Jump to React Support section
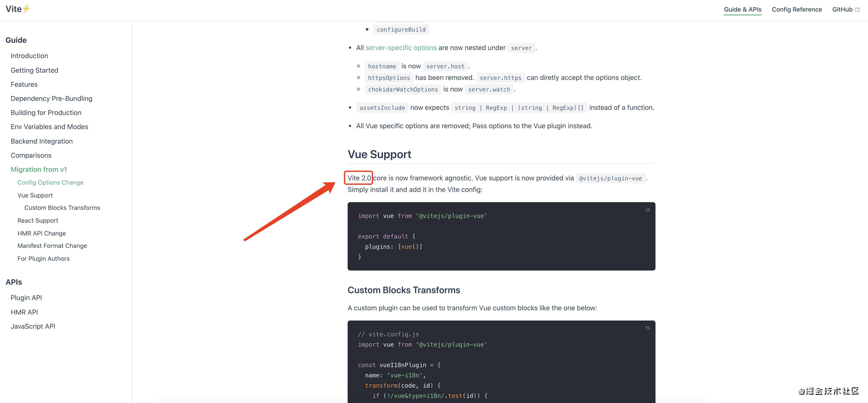Screen dimensions: 868x403 pyautogui.click(x=38, y=221)
